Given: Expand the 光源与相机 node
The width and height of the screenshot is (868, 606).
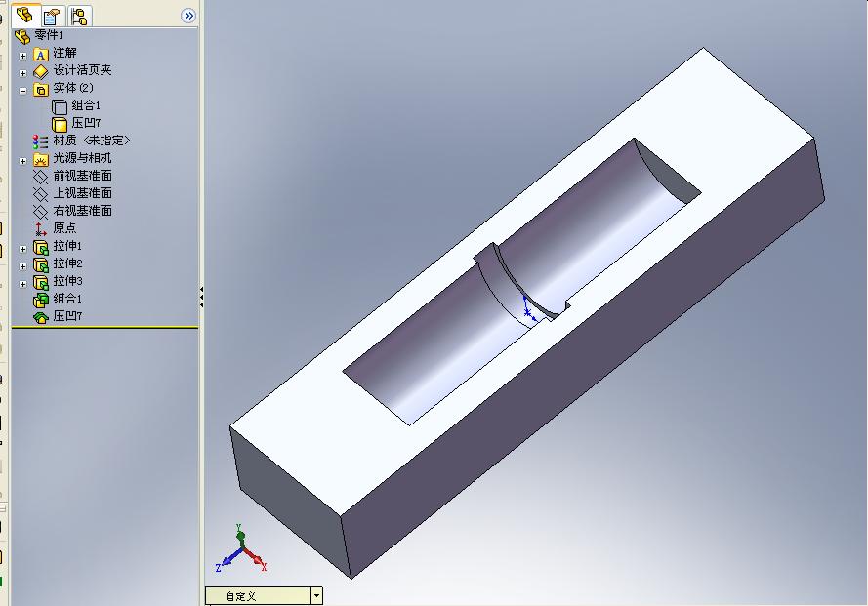Looking at the screenshot, I should point(22,161).
